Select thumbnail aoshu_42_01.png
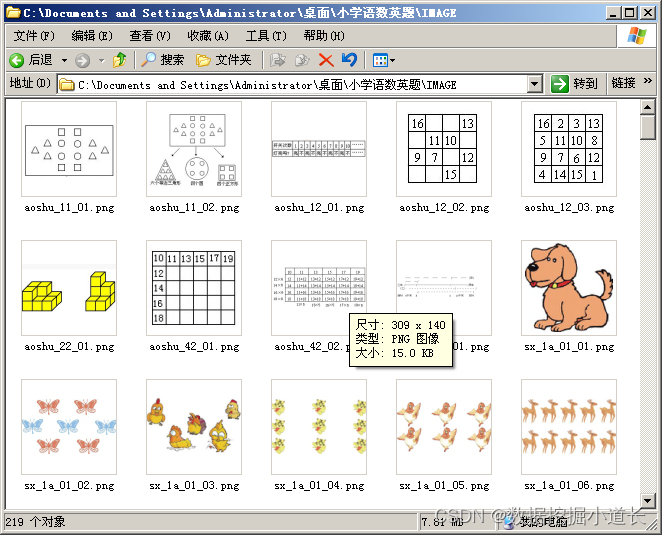This screenshot has width=662, height=535. [x=194, y=288]
